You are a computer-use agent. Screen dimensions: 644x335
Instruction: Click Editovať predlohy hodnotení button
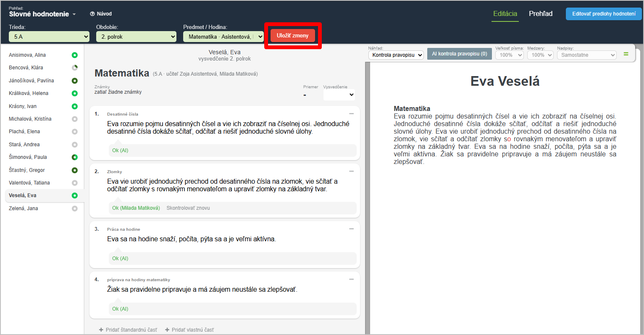[x=604, y=14]
